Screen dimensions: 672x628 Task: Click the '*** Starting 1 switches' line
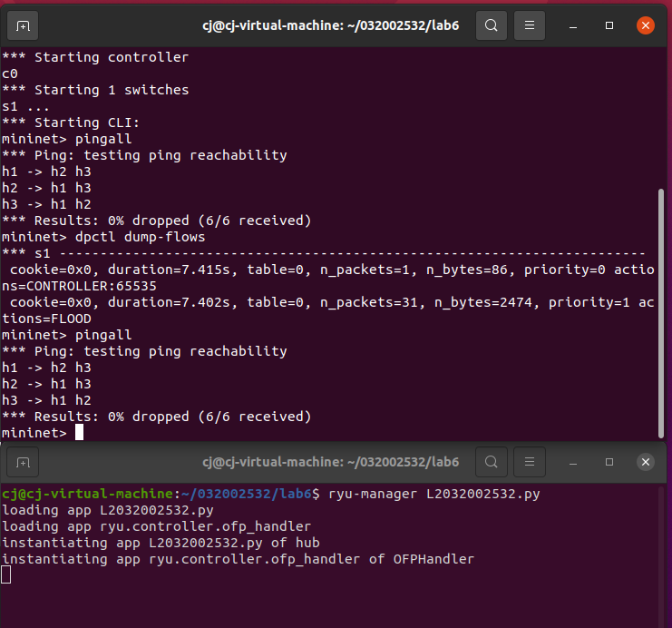pos(95,90)
